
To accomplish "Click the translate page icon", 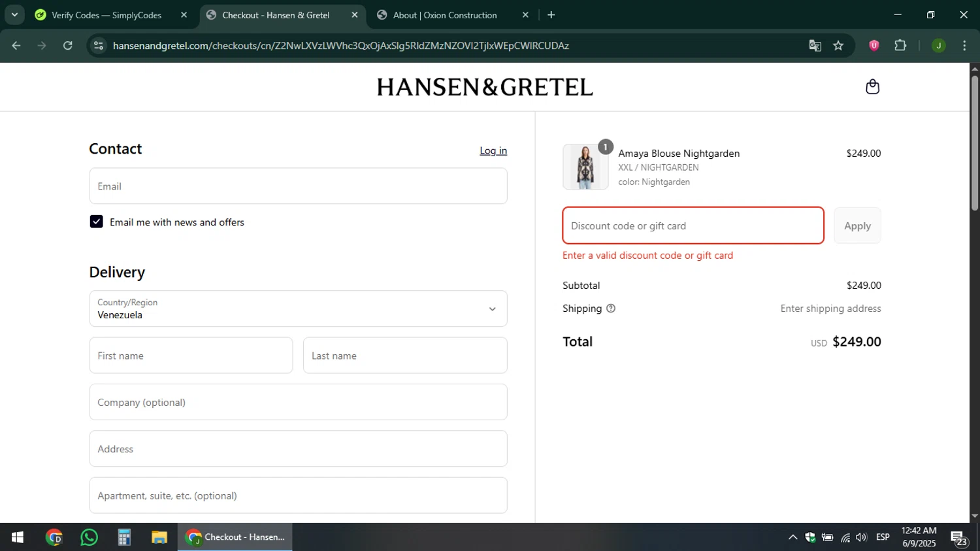I will tap(815, 46).
